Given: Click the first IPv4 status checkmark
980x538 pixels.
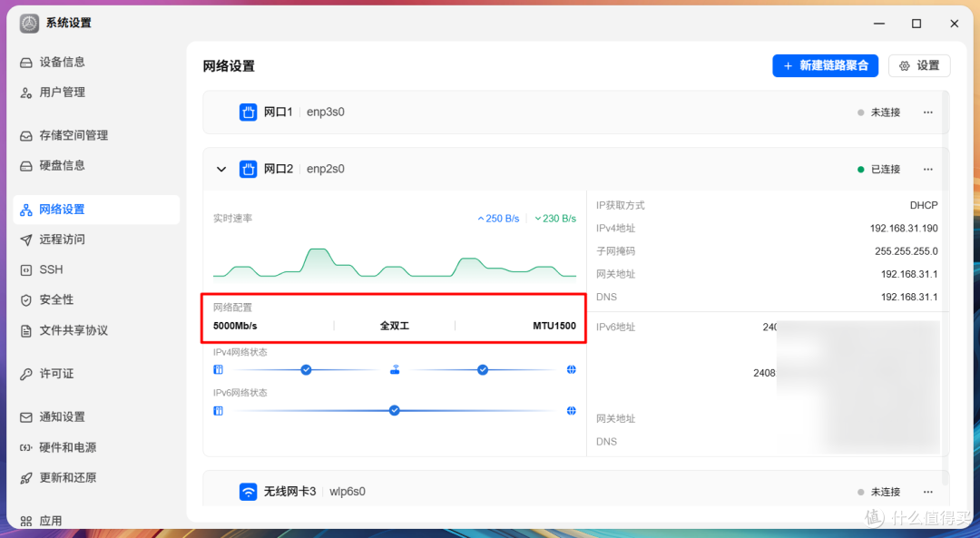Looking at the screenshot, I should (307, 370).
